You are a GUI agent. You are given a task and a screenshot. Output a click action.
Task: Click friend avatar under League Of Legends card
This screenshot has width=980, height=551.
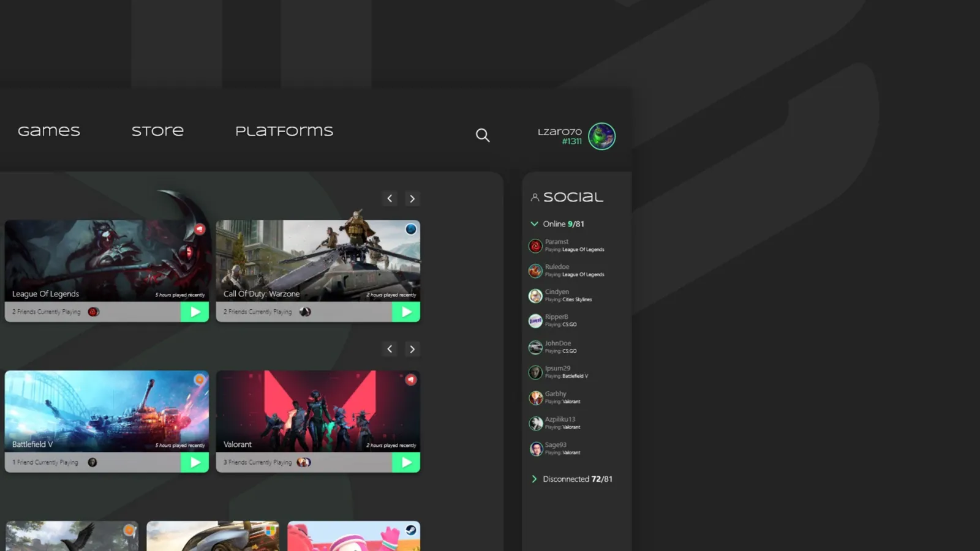(93, 312)
